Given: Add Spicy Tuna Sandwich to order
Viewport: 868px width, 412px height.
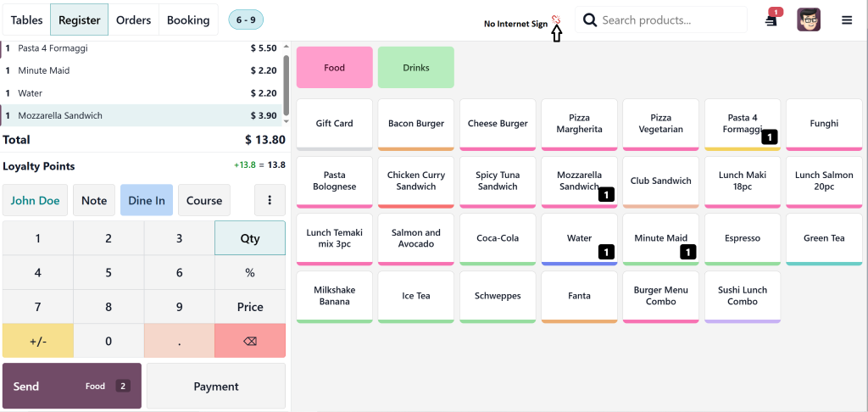Looking at the screenshot, I should [498, 181].
